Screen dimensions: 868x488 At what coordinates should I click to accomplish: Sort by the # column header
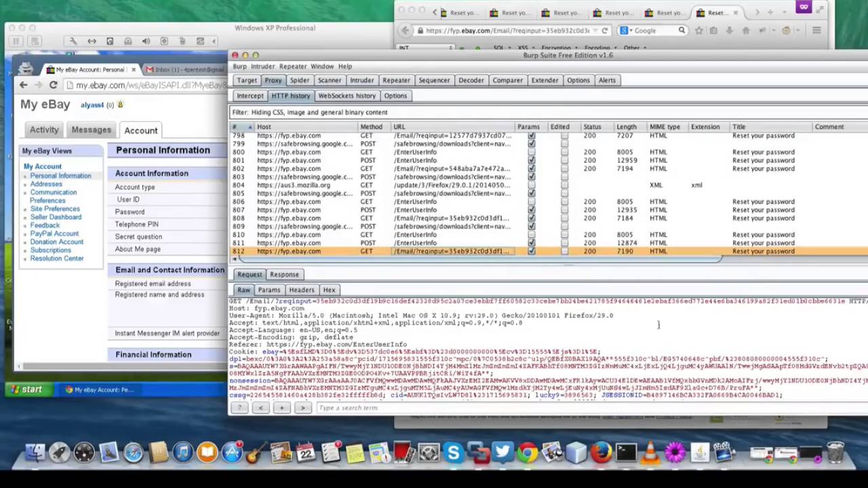point(242,127)
